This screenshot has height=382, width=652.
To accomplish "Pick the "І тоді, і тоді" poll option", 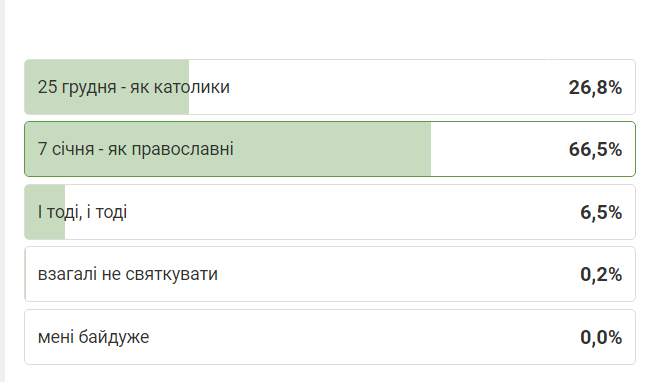I will click(x=330, y=212).
